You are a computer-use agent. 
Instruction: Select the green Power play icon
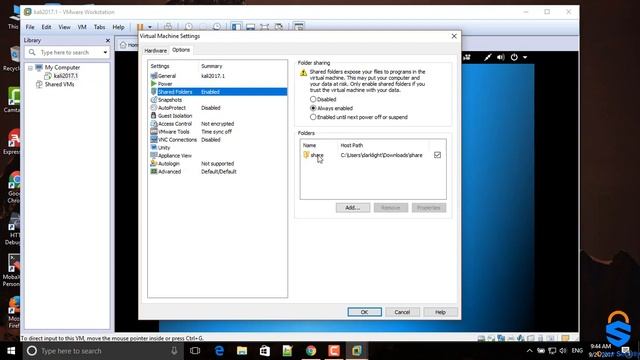click(154, 84)
